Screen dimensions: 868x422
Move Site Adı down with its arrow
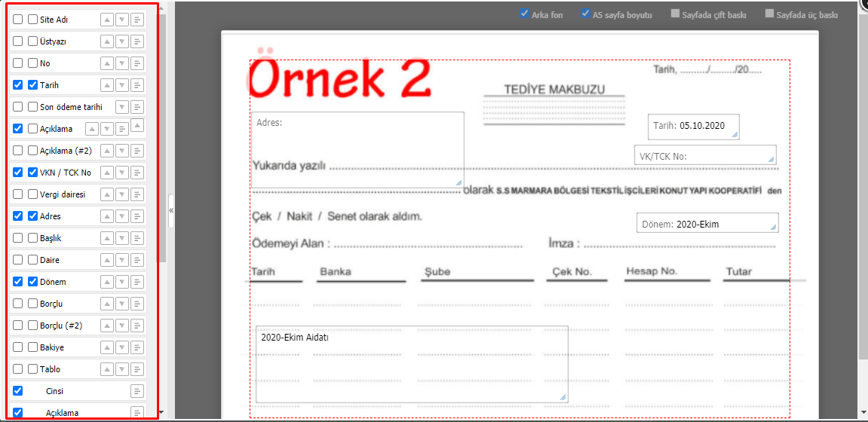coord(122,20)
